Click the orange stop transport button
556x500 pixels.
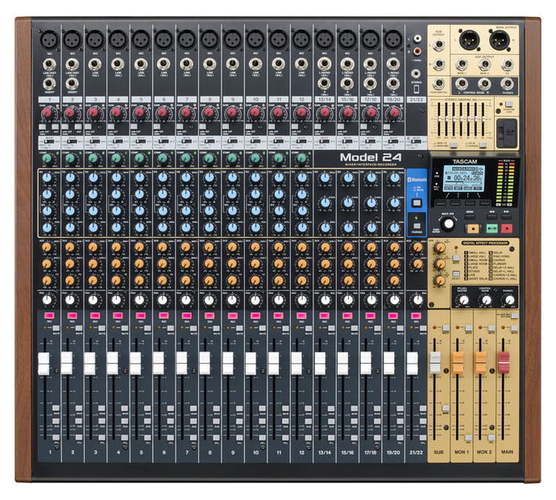click(473, 229)
